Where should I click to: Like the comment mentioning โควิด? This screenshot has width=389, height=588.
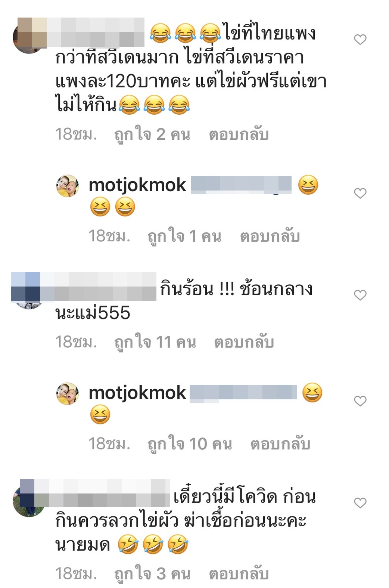point(360,503)
